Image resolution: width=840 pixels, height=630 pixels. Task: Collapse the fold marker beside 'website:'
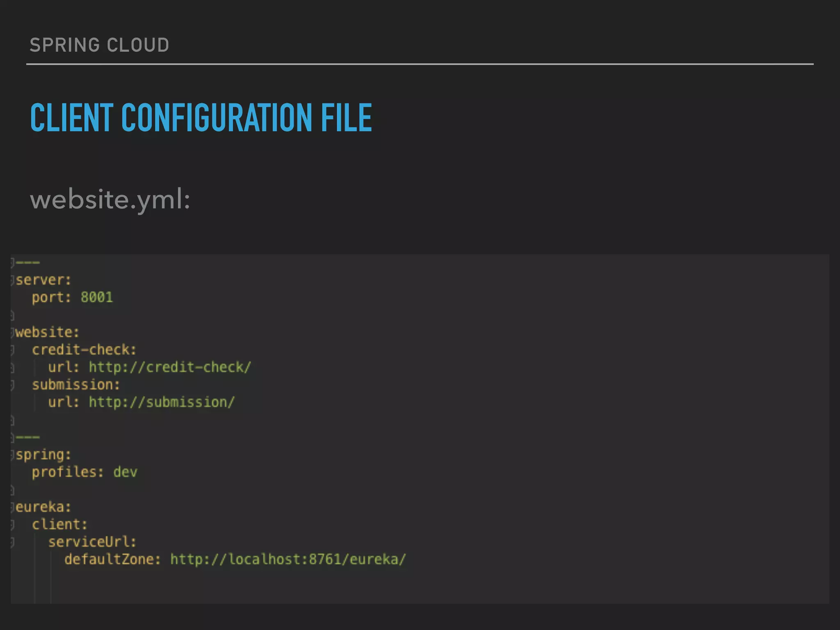pyautogui.click(x=13, y=332)
